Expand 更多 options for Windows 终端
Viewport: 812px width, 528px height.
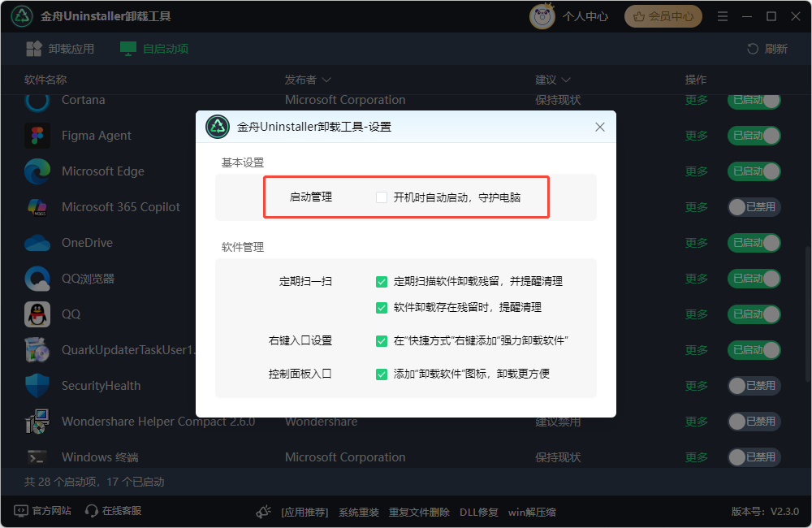696,457
